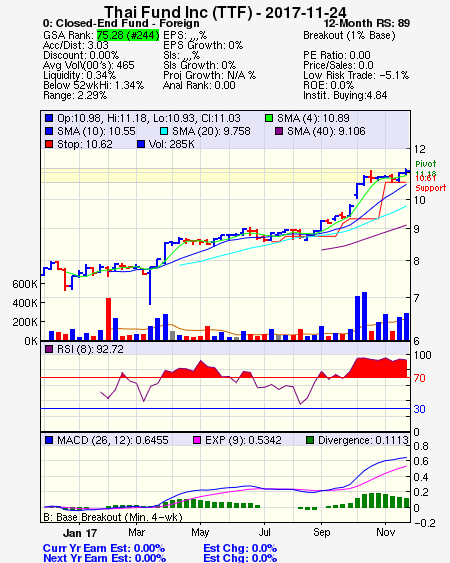Click the Nov axis label
This screenshot has height=563, width=450.
click(x=386, y=532)
